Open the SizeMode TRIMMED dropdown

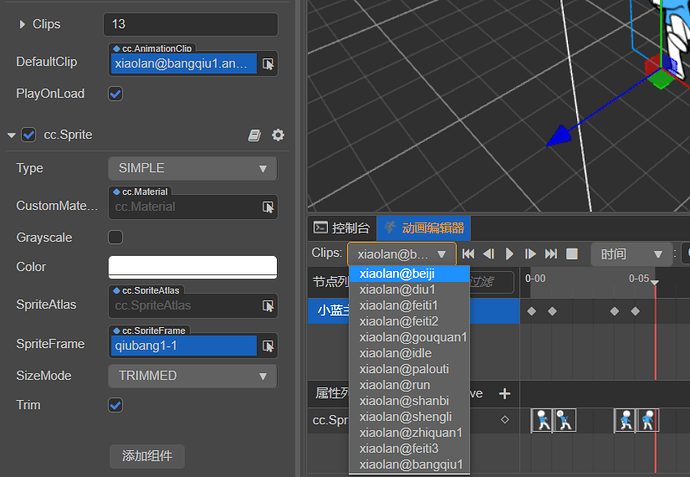(x=193, y=376)
